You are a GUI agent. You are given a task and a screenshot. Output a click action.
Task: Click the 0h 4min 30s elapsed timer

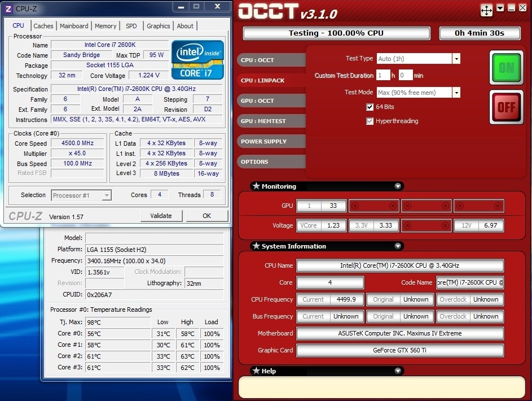(480, 33)
